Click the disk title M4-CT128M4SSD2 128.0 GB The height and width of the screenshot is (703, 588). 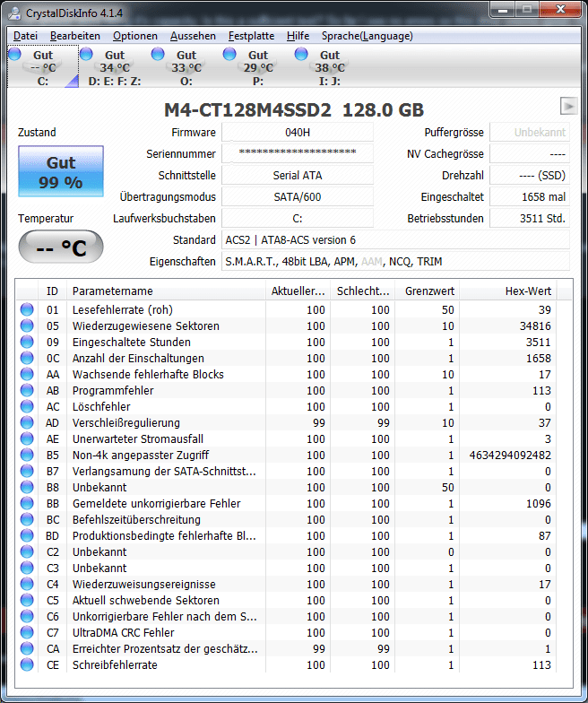pyautogui.click(x=294, y=110)
